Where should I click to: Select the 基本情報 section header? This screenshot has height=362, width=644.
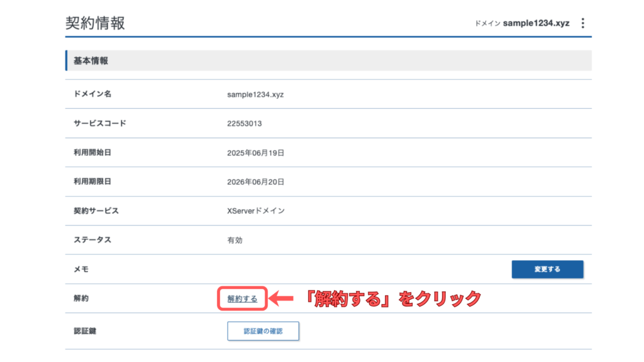91,61
